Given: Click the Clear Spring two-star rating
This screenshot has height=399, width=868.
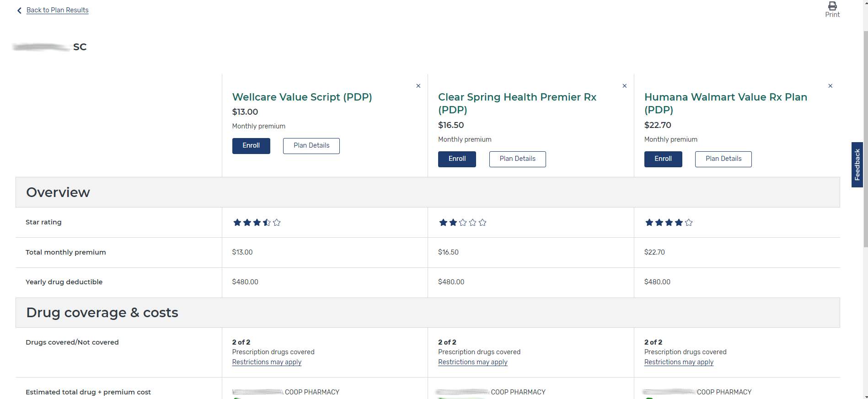Looking at the screenshot, I should click(462, 222).
